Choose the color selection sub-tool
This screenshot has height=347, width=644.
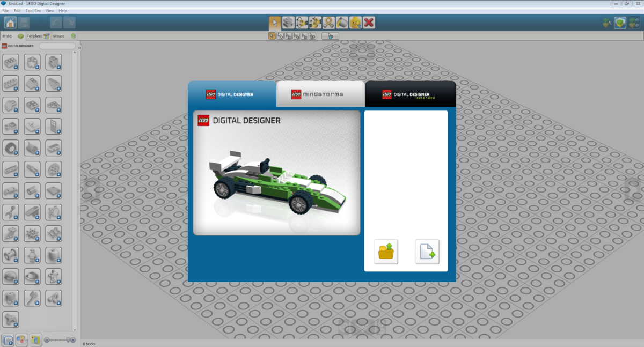(296, 36)
